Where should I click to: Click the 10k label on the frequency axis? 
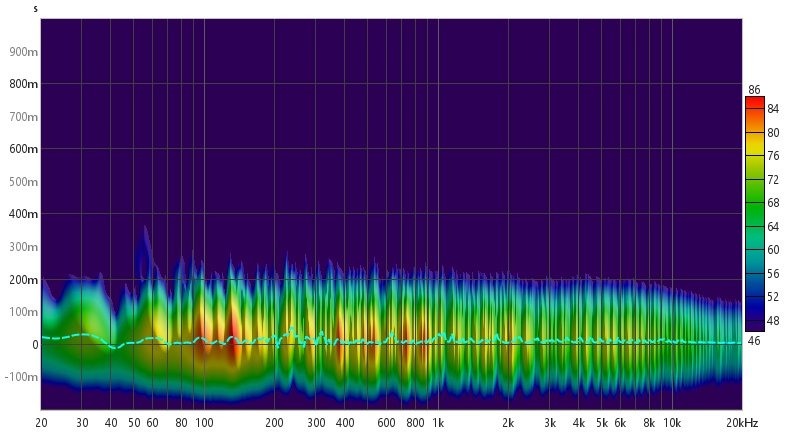tap(672, 423)
